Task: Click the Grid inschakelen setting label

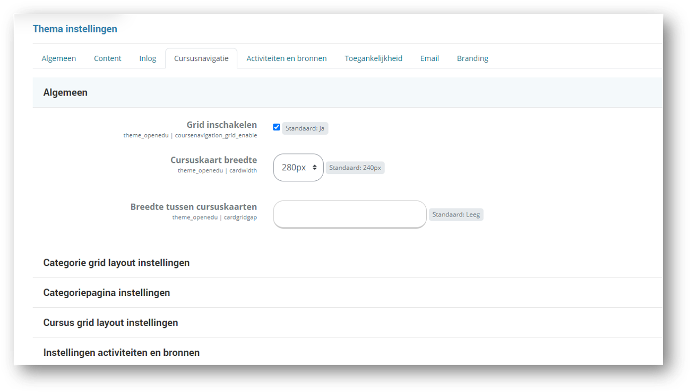Action: click(221, 125)
